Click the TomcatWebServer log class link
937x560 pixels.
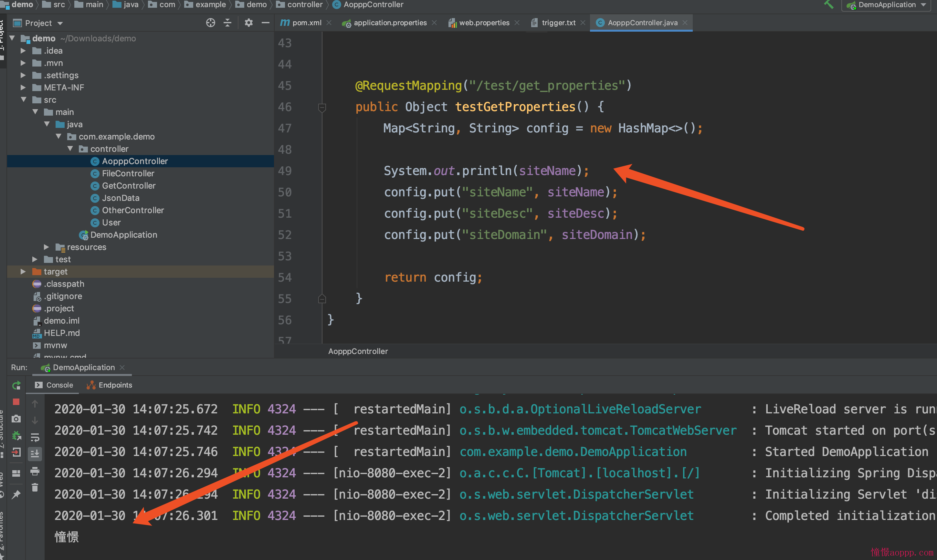pos(598,430)
